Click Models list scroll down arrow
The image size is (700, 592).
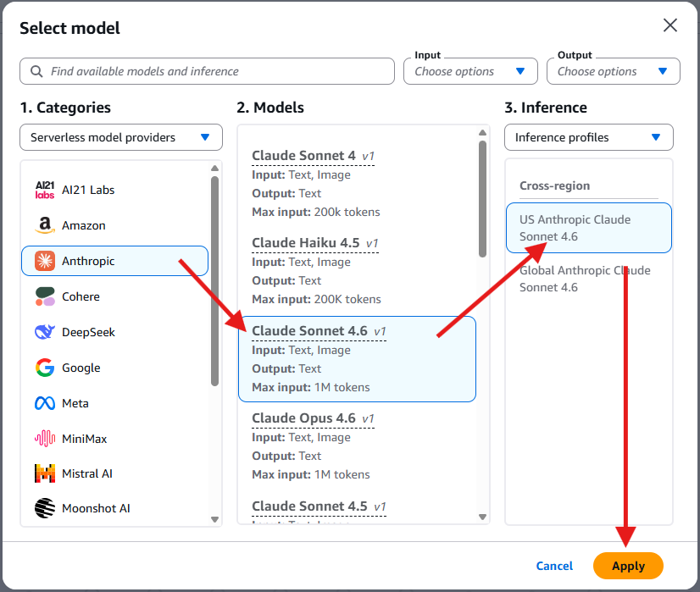pos(482,517)
